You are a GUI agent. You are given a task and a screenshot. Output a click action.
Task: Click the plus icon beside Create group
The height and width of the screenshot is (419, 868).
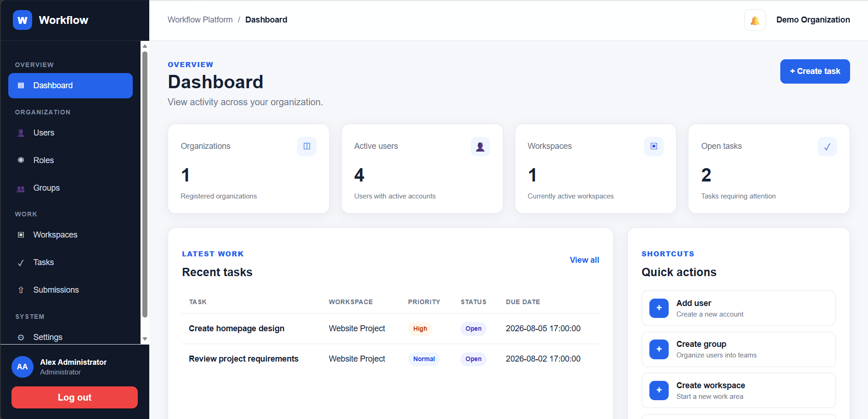coord(659,349)
